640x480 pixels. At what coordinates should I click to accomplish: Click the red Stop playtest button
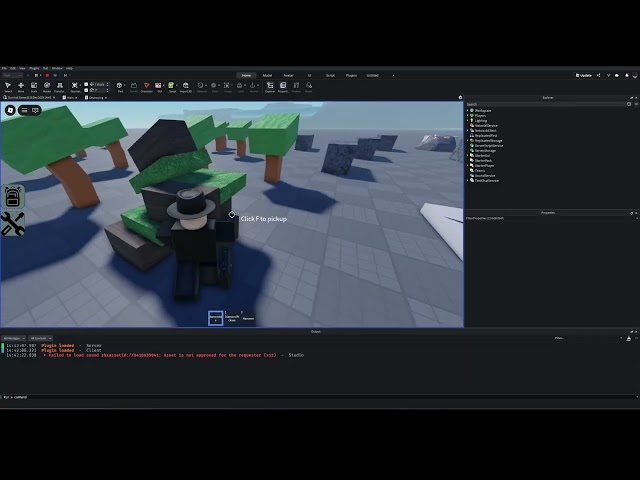pyautogui.click(x=47, y=76)
